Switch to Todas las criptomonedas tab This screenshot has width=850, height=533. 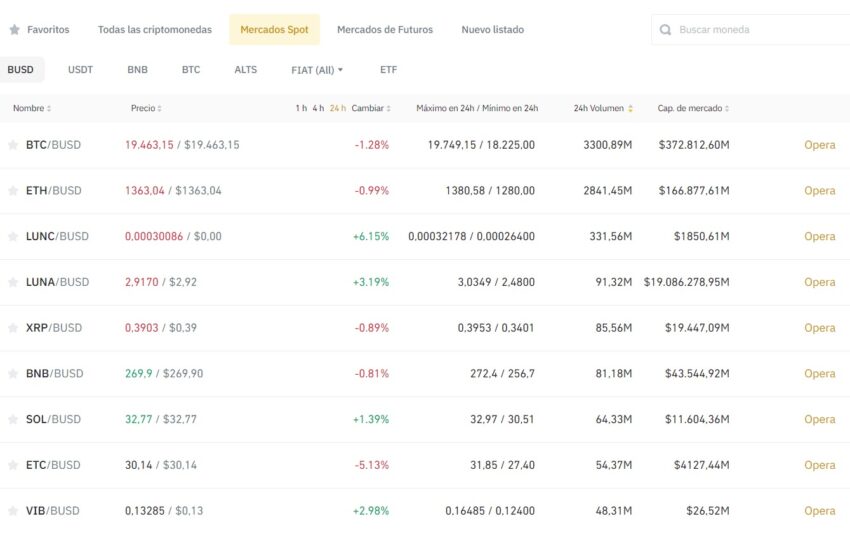(x=155, y=30)
